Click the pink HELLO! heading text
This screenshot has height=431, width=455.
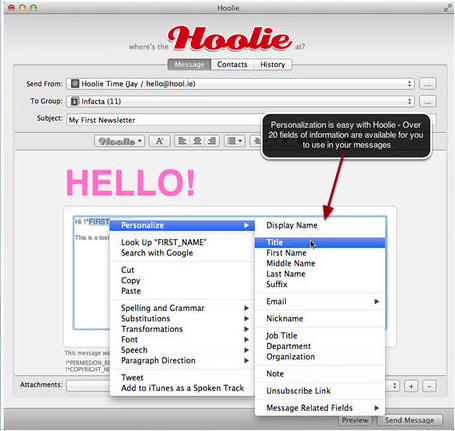pyautogui.click(x=130, y=183)
